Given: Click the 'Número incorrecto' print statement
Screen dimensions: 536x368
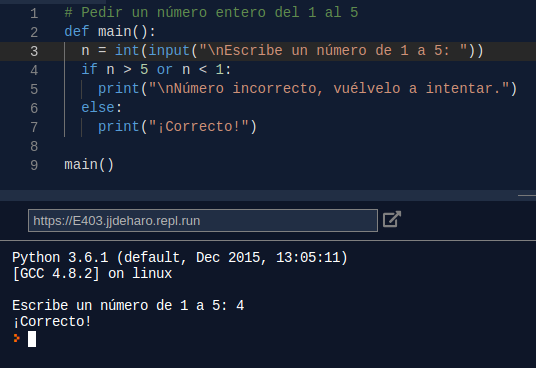Looking at the screenshot, I should click(307, 89).
